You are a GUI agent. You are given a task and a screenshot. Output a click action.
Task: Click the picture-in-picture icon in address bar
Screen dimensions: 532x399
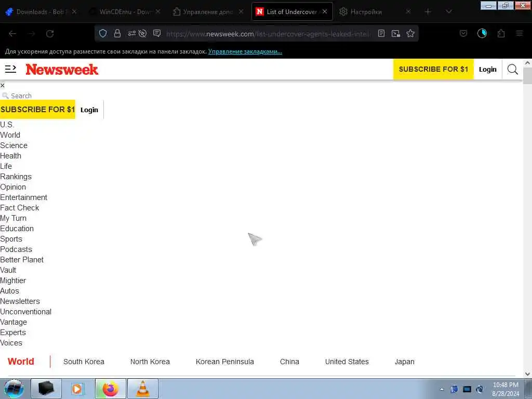(395, 33)
